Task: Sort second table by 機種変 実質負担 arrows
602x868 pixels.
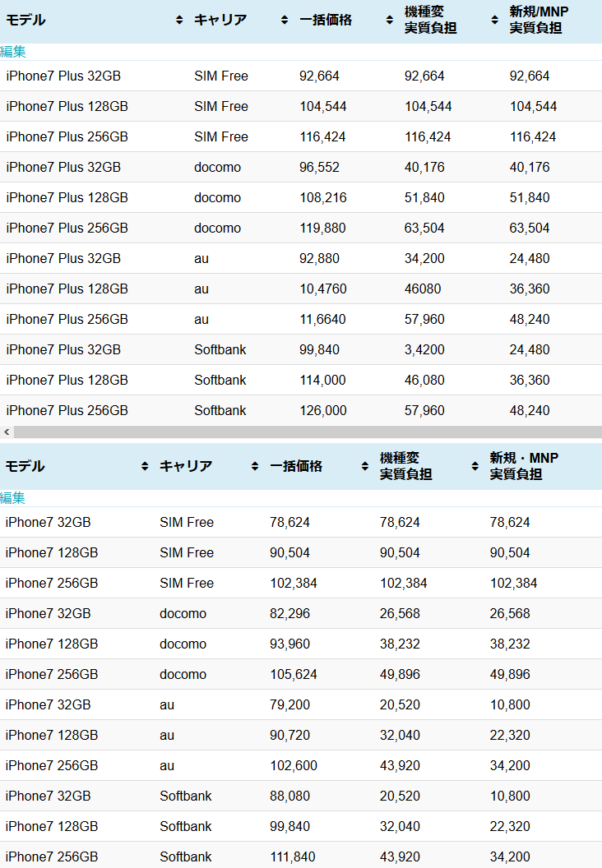Action: pos(475,466)
